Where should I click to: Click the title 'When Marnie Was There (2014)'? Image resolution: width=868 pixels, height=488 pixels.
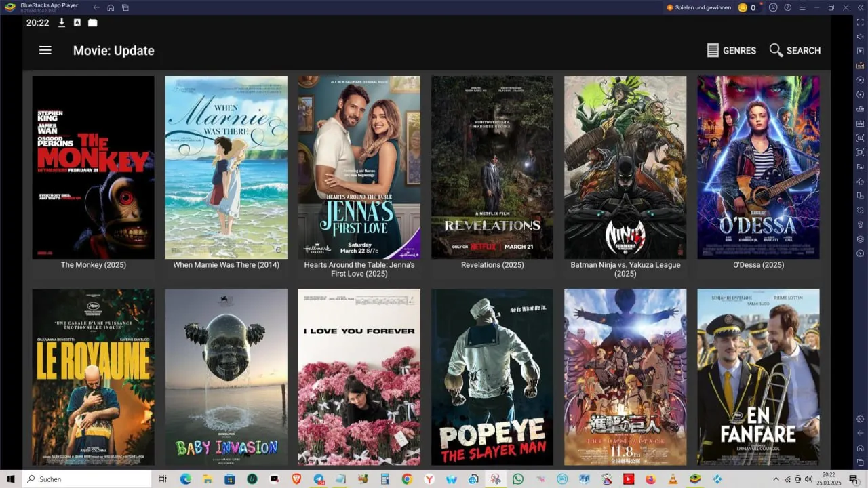(x=226, y=265)
